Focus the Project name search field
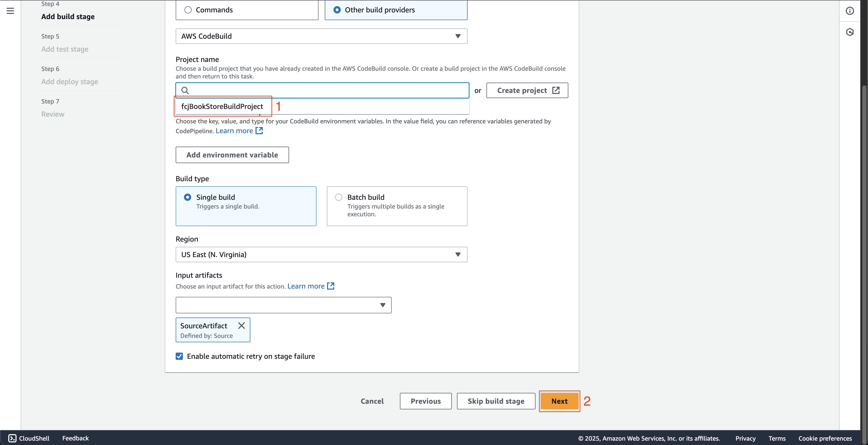Screen dimensions: 868x445 tap(322, 90)
